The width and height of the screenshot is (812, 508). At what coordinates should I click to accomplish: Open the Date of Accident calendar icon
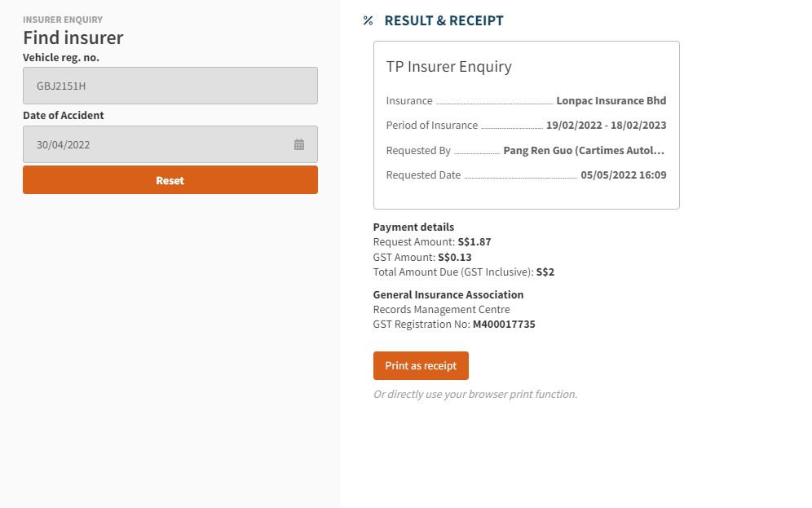coord(299,144)
